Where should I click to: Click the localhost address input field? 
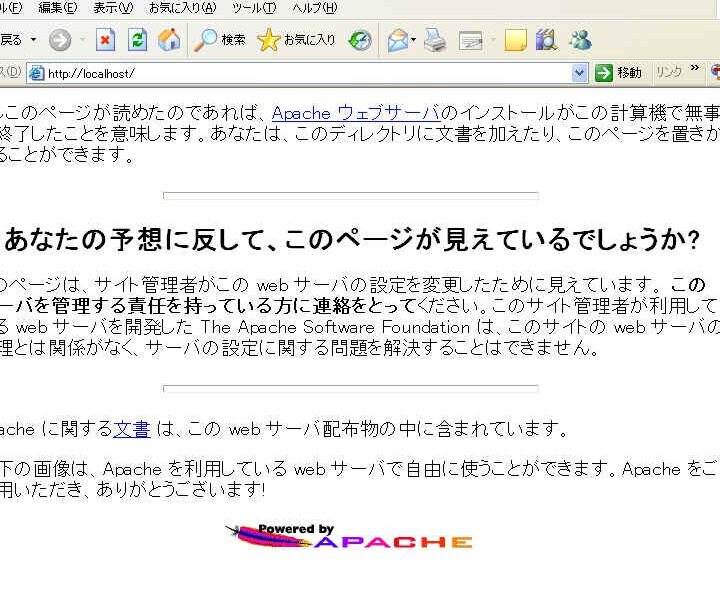pos(300,73)
